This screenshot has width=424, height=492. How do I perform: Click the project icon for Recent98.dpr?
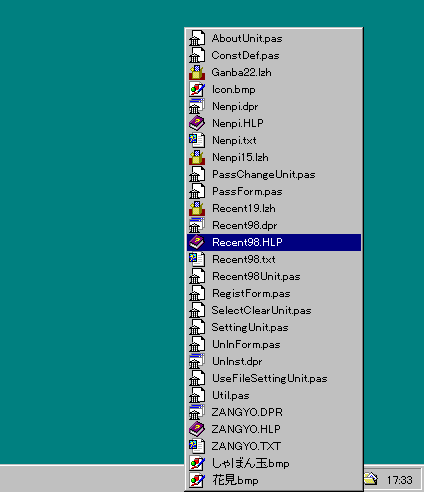(x=197, y=225)
